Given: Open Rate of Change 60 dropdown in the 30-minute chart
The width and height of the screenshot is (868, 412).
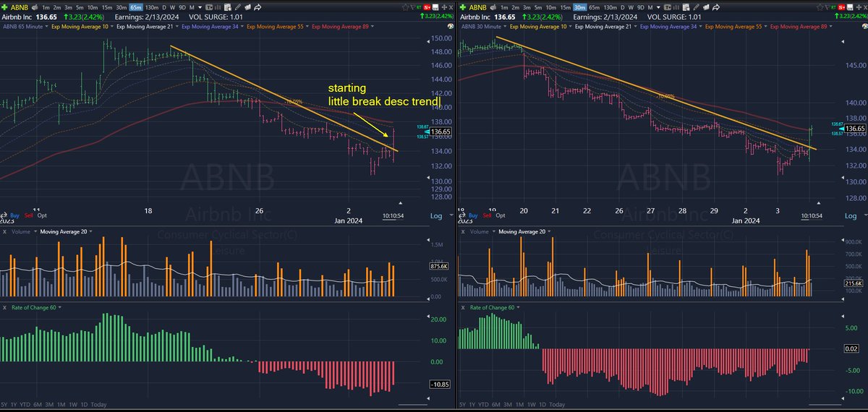Looking at the screenshot, I should pos(519,307).
